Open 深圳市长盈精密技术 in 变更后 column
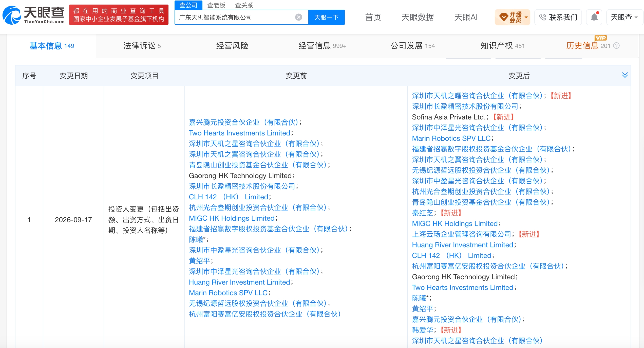This screenshot has width=644, height=348. (x=465, y=107)
